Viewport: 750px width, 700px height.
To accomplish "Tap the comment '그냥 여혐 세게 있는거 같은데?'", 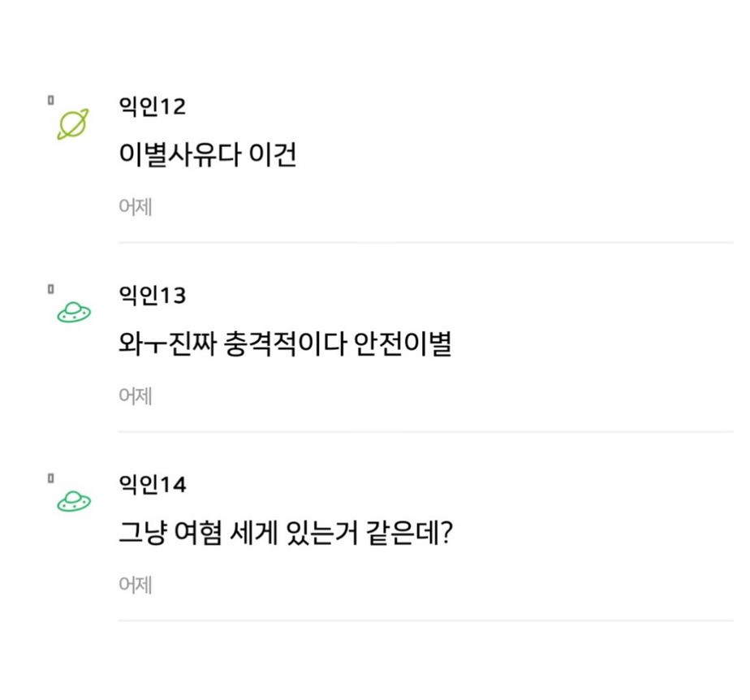I will coord(284,534).
